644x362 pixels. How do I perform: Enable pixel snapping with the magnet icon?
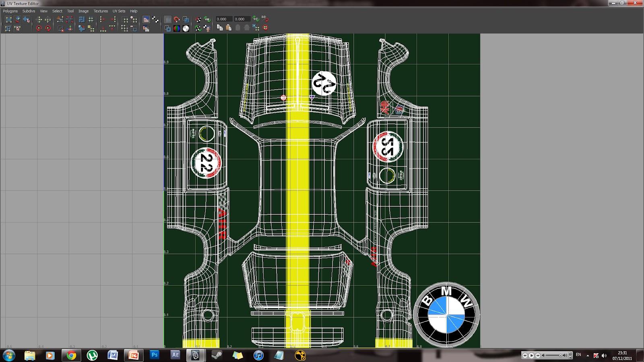177,19
